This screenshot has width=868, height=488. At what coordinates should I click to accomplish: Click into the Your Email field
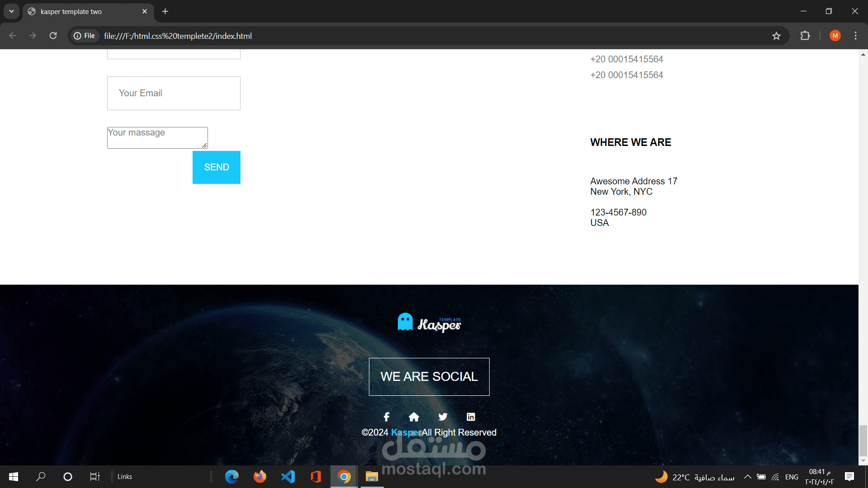(x=174, y=93)
